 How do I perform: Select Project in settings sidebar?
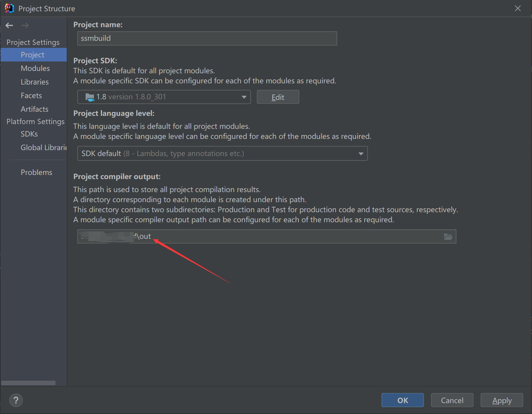[x=34, y=55]
